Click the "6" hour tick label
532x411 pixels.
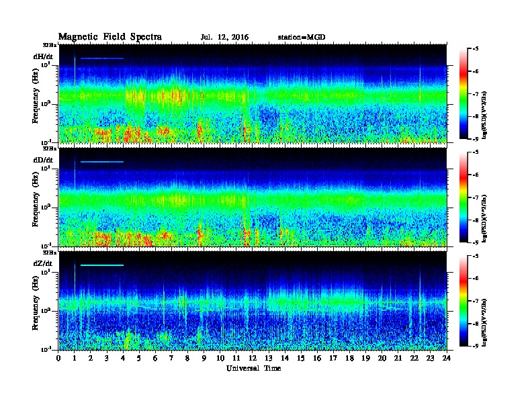[x=155, y=359]
